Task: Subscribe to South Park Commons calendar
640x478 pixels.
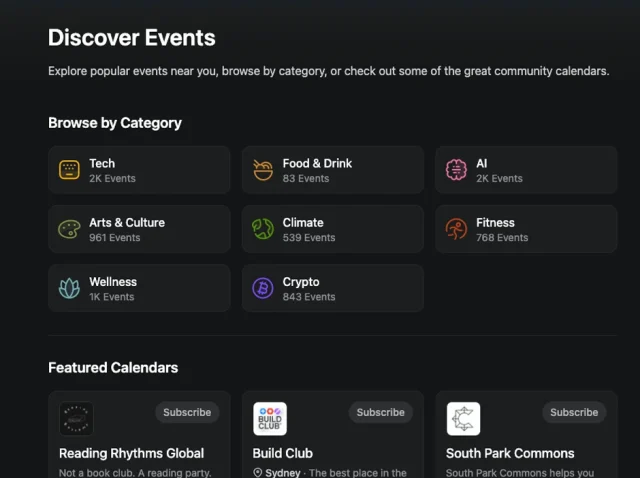Action: [x=574, y=412]
